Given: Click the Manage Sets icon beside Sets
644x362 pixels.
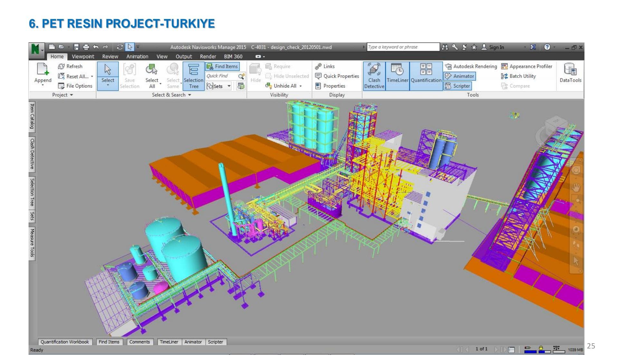Looking at the screenshot, I should point(241,86).
